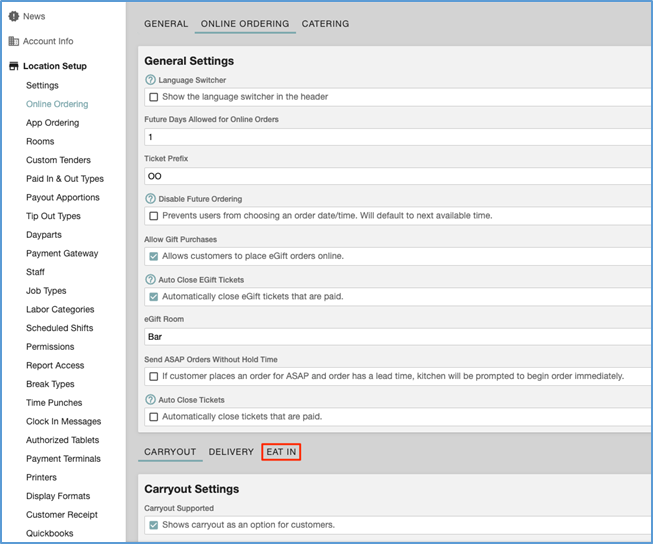Click the Ticket Prefix input field
The width and height of the screenshot is (653, 544).
(398, 176)
